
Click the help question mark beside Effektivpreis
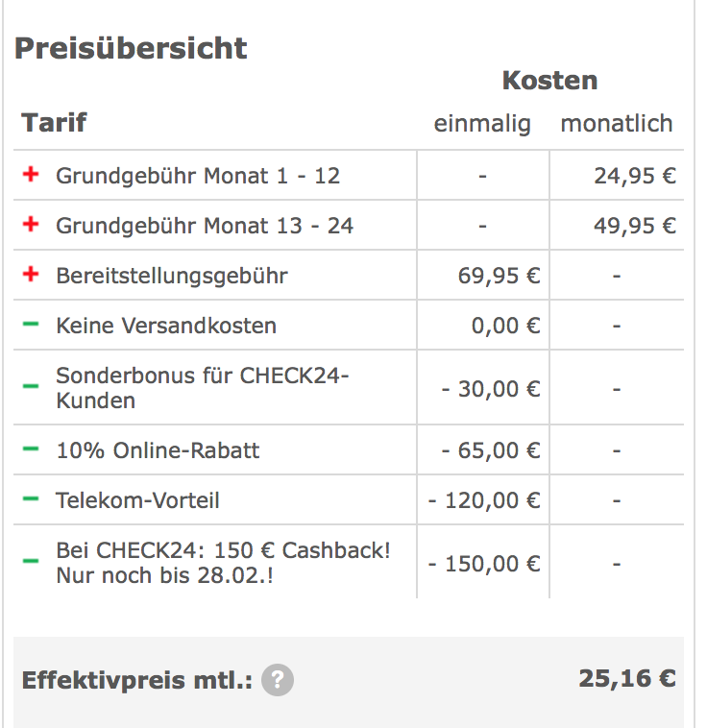pyautogui.click(x=278, y=680)
